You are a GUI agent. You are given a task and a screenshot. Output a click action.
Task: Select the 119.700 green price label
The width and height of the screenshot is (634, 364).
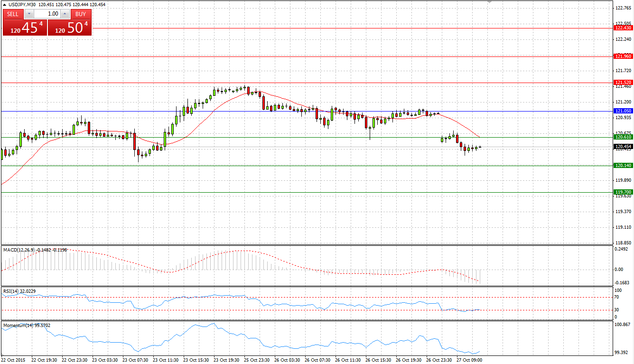(x=623, y=192)
